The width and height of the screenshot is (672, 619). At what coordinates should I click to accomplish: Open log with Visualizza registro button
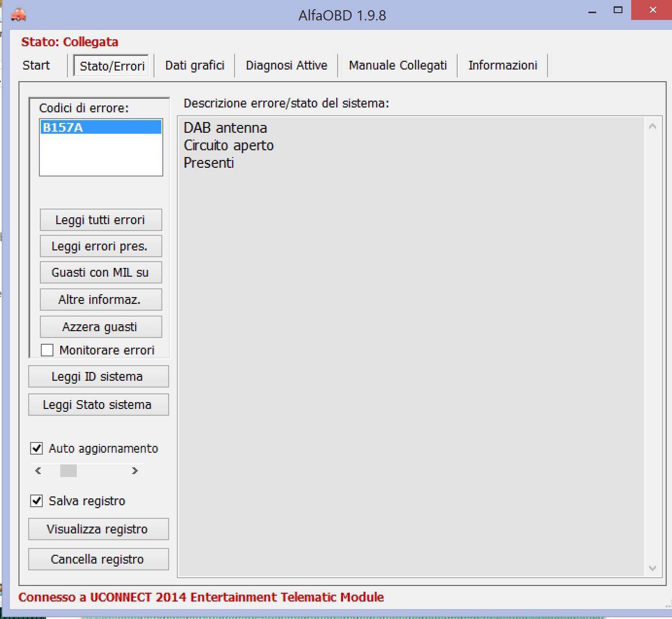tap(98, 530)
